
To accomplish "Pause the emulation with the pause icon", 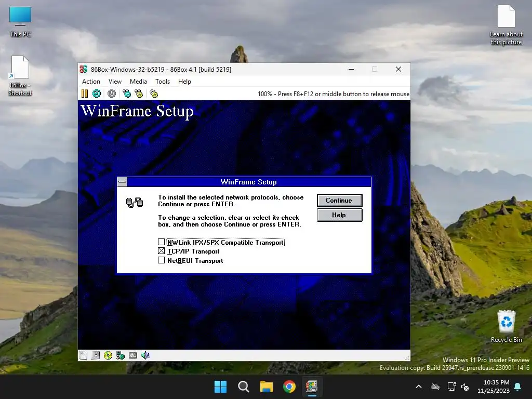I will click(x=85, y=94).
